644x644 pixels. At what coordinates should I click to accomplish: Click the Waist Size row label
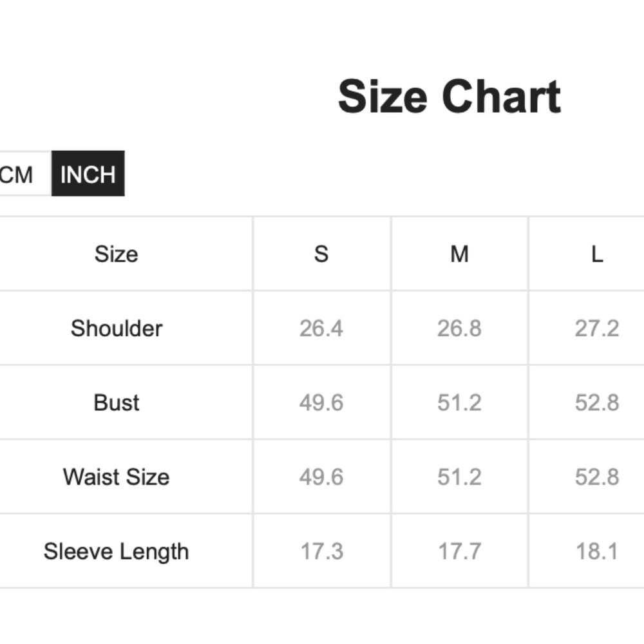pos(117,477)
